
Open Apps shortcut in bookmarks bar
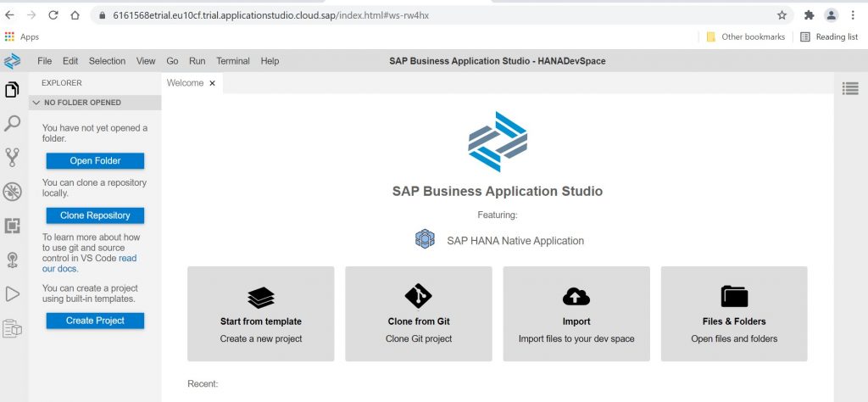pyautogui.click(x=21, y=36)
